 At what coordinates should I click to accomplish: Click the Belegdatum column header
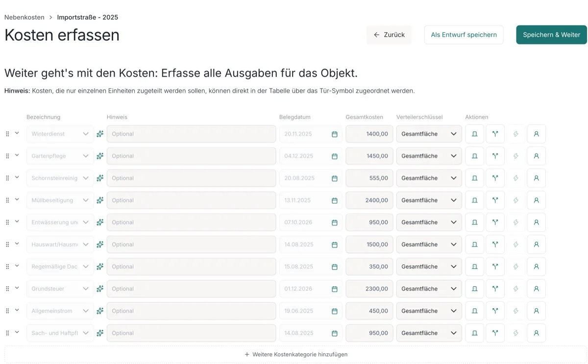[295, 117]
